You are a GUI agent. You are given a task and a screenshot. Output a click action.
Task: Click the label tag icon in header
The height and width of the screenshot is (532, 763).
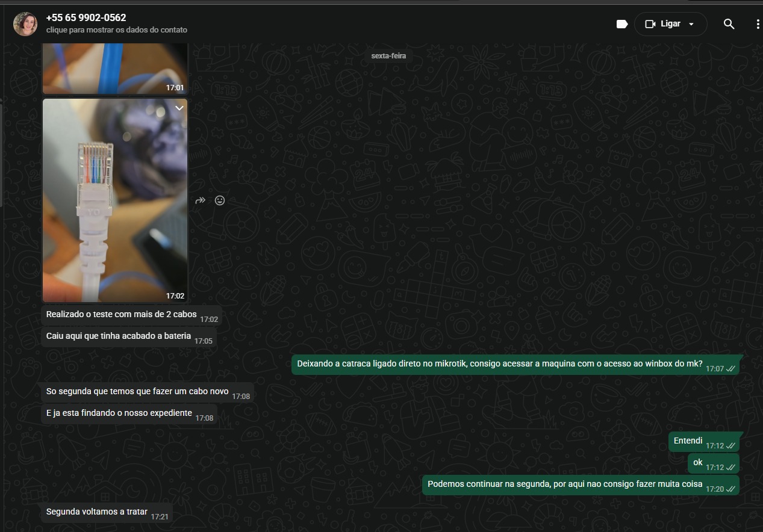622,24
